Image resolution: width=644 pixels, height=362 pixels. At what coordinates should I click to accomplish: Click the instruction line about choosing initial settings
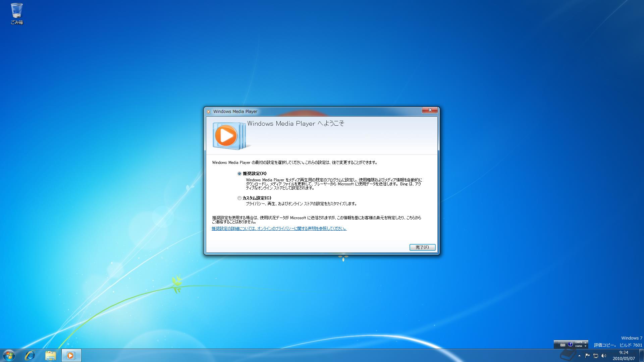(x=295, y=163)
